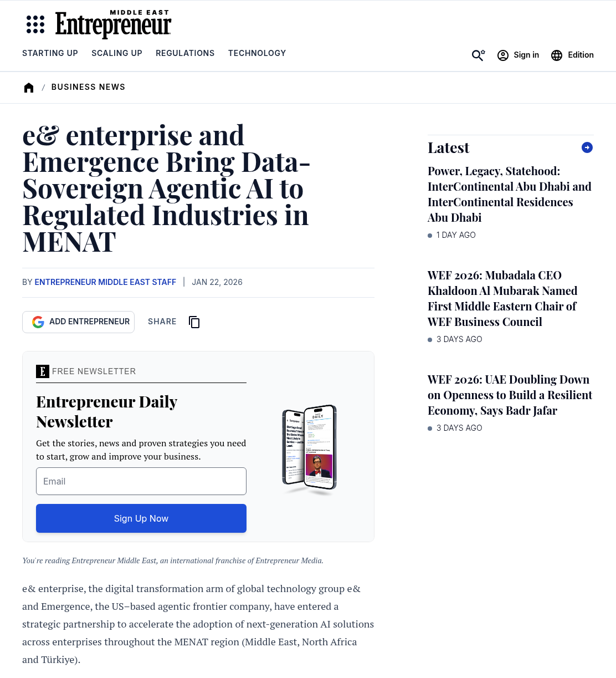Open the nine-dot grid menu icon
Viewport: 616px width, 678px height.
tap(35, 24)
